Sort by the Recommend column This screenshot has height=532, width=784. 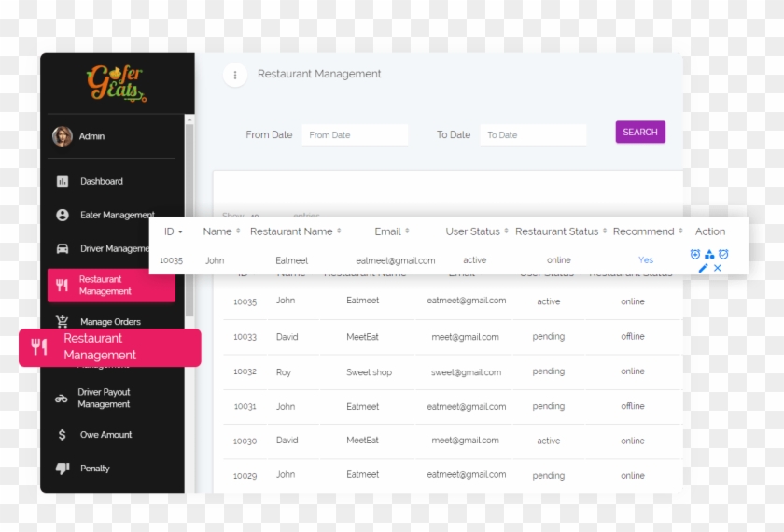pos(680,231)
